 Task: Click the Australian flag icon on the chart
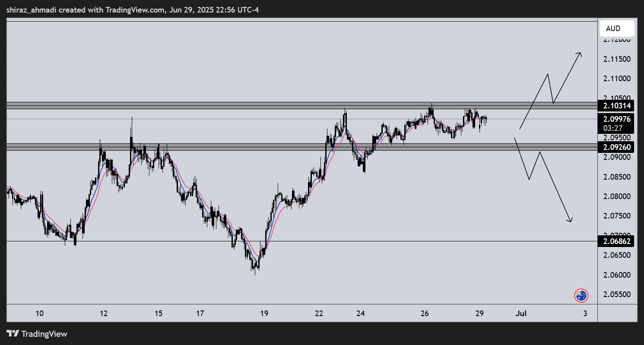click(x=581, y=295)
